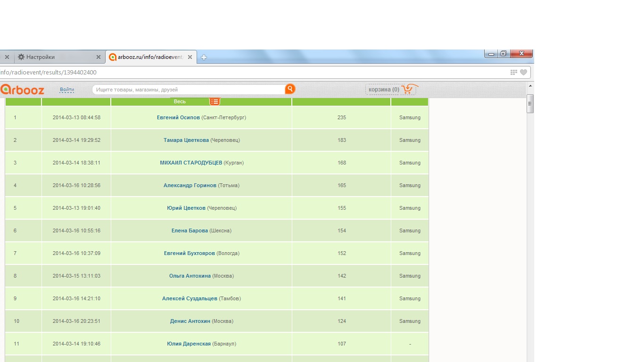Open Ольга Антохина profile link

point(190,276)
